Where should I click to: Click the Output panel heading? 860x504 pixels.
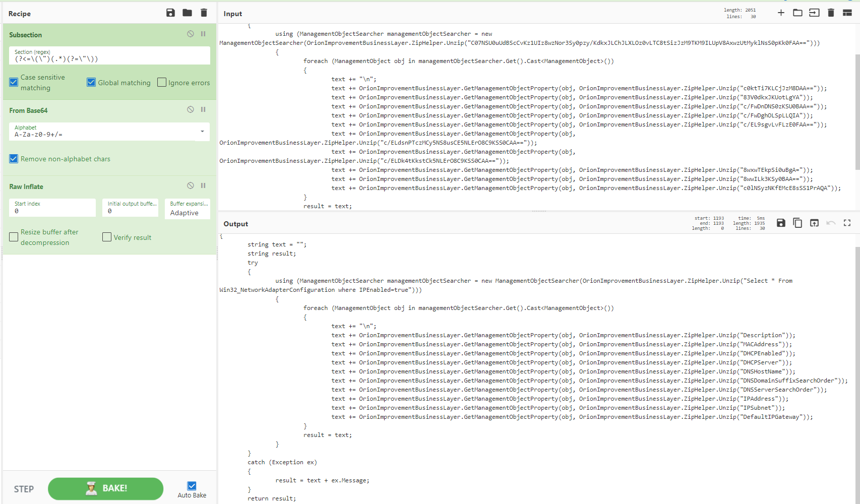point(236,224)
